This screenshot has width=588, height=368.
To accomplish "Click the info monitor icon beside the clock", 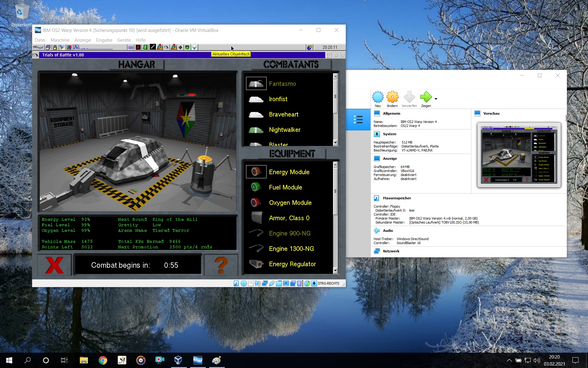I will 309,47.
